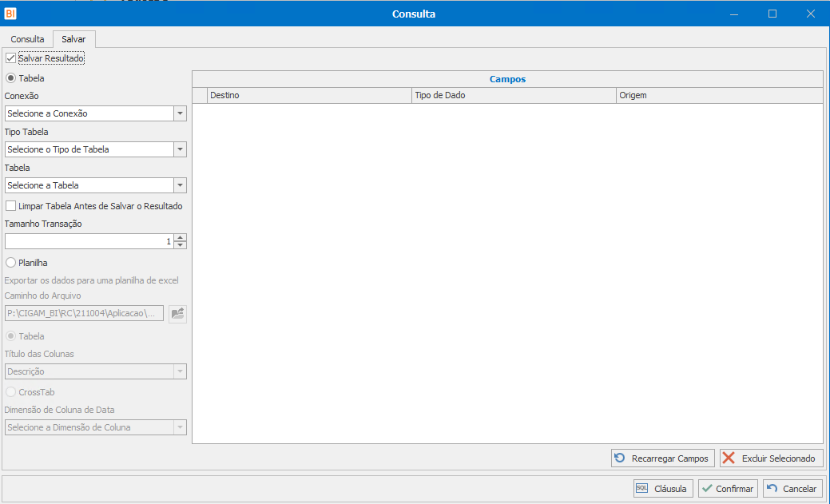The height and width of the screenshot is (504, 830).
Task: Choose the Planilha radio option
Action: (10, 263)
